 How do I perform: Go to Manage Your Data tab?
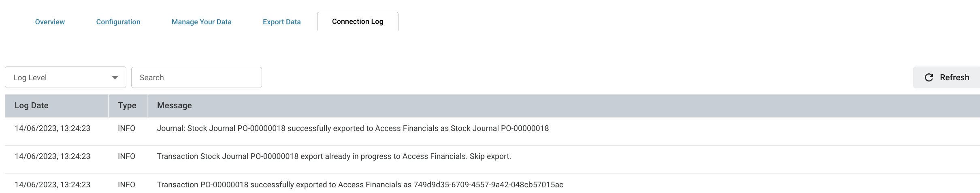202,22
